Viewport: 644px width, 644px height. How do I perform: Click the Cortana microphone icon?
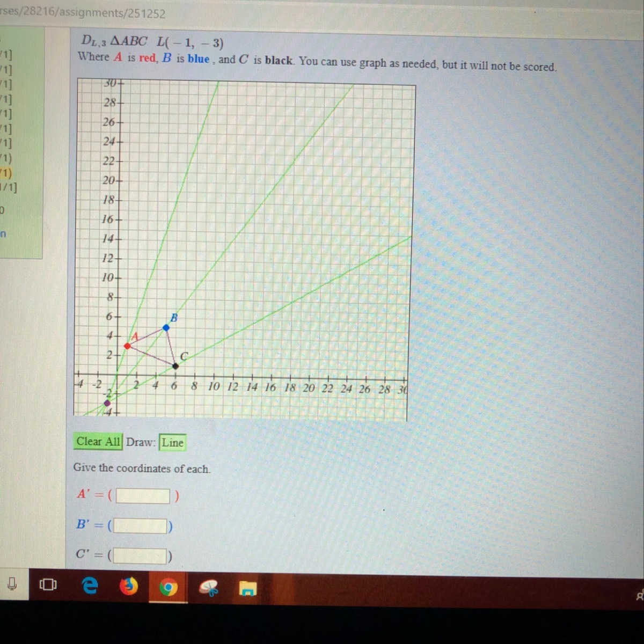(12, 584)
